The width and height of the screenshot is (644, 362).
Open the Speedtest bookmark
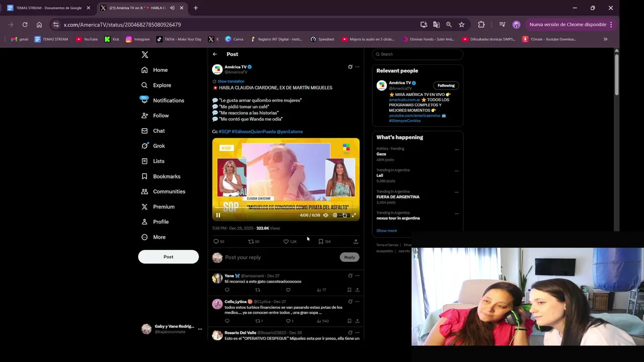pyautogui.click(x=323, y=39)
